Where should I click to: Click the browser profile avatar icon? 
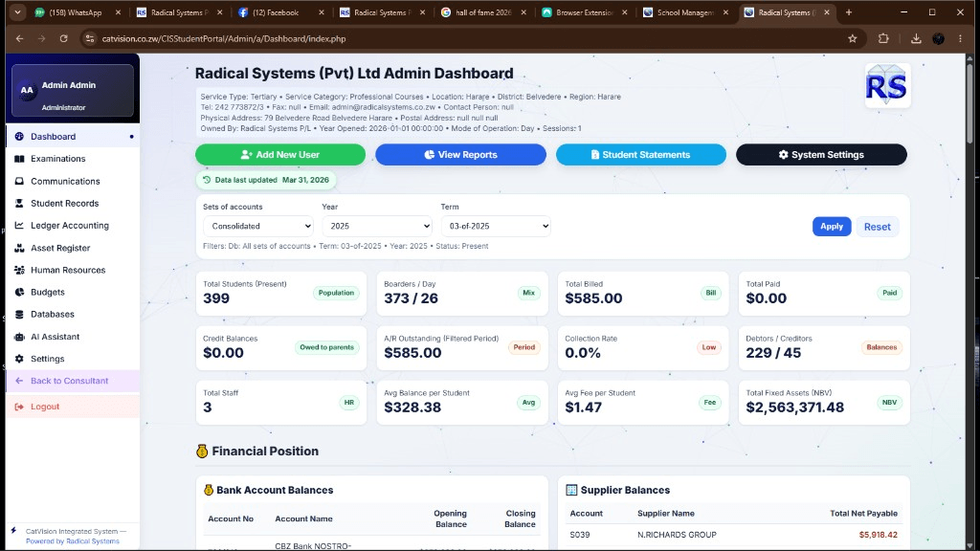tap(939, 38)
